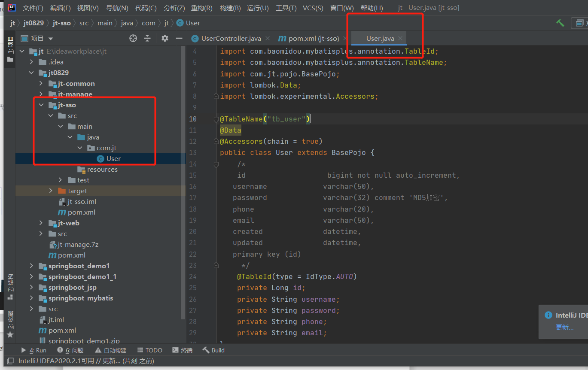
Task: Click User class in breadcrumb
Action: pyautogui.click(x=188, y=23)
